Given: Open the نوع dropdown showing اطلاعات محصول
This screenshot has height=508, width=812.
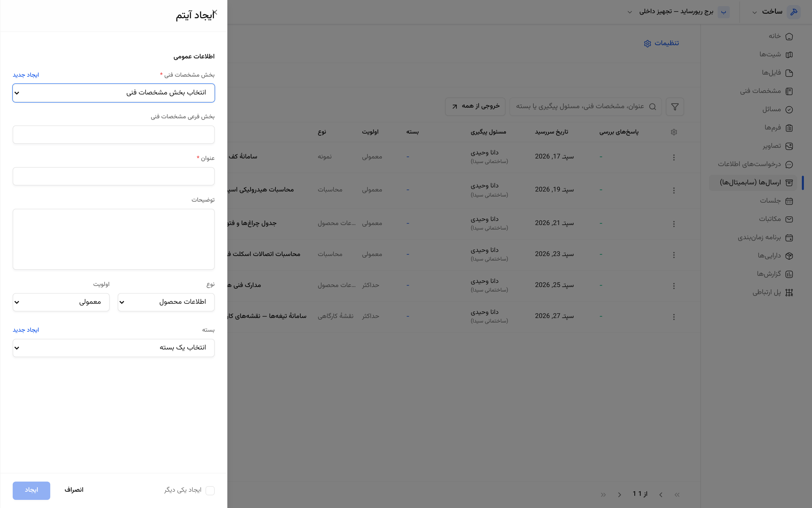Looking at the screenshot, I should click(x=166, y=302).
